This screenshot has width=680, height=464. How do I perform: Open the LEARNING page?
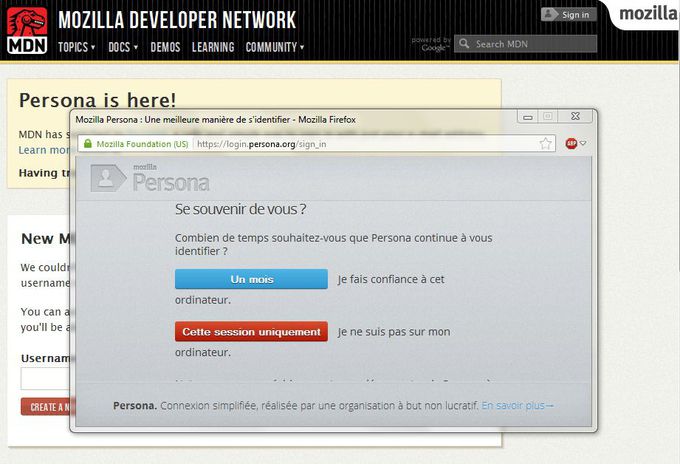[213, 47]
